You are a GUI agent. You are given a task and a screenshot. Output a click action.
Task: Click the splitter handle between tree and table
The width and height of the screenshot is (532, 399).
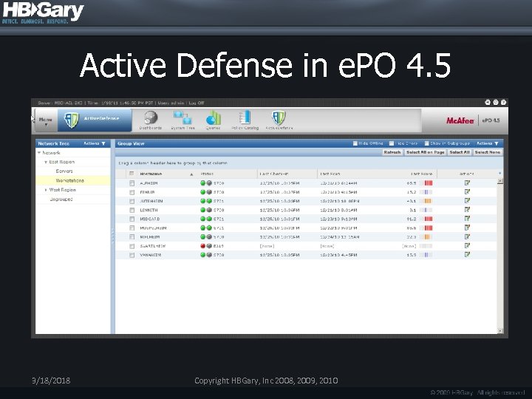(113, 236)
